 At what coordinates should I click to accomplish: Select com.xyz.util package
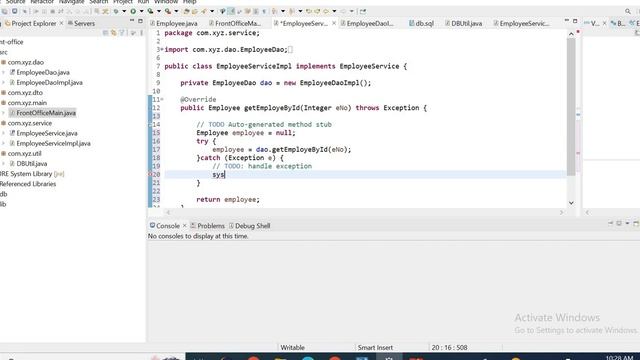24,153
